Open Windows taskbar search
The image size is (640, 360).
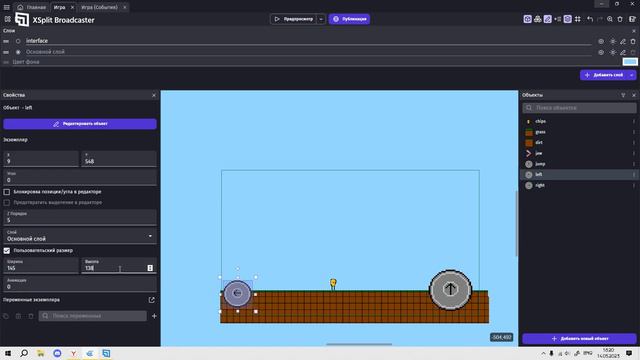pos(24,353)
